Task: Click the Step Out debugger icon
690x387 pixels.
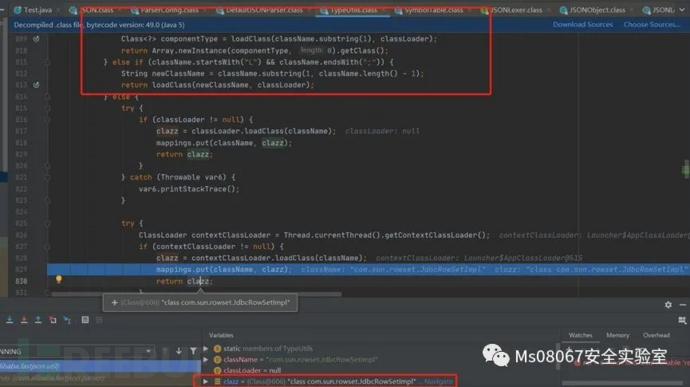Action: click(x=38, y=320)
